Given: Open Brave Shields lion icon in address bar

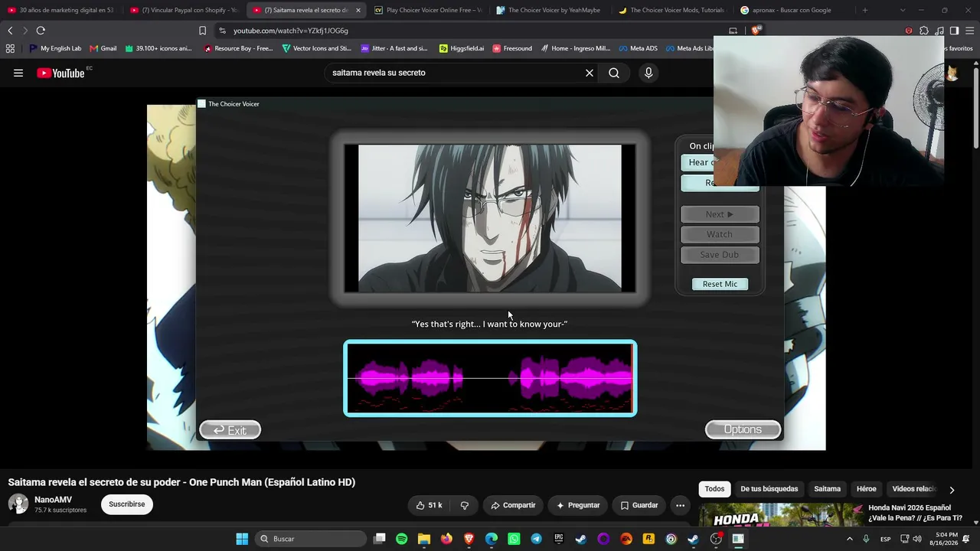Looking at the screenshot, I should click(756, 31).
